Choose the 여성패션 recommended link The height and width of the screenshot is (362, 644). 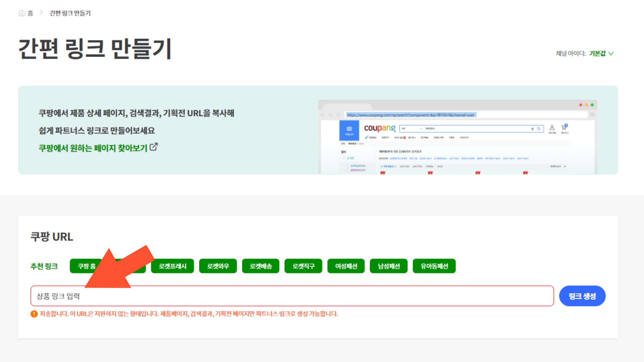click(346, 266)
